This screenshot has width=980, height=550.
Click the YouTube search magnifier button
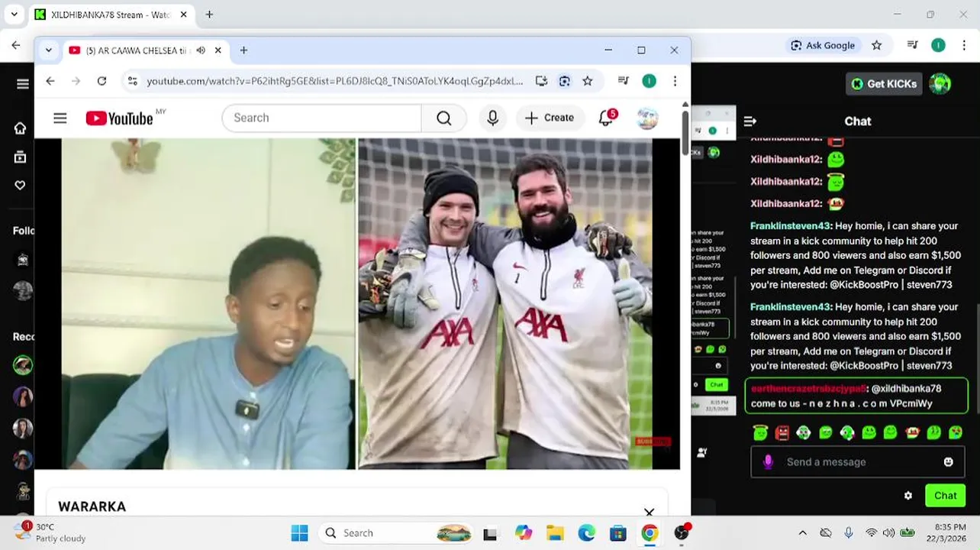[444, 118]
